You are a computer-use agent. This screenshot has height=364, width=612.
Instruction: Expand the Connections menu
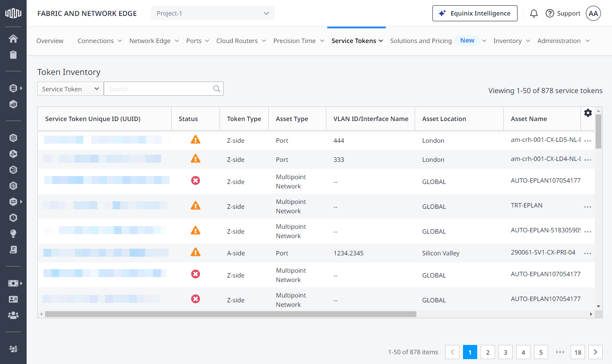pos(100,41)
